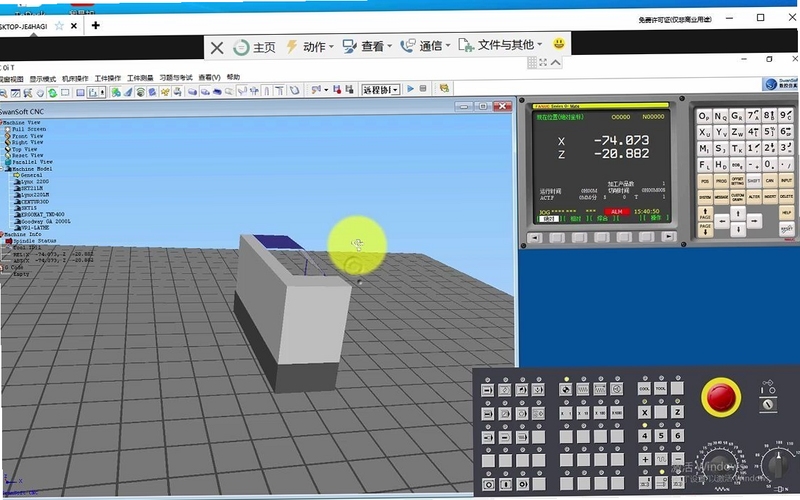Select the X 100 increment button
The width and height of the screenshot is (800, 500).
click(600, 413)
